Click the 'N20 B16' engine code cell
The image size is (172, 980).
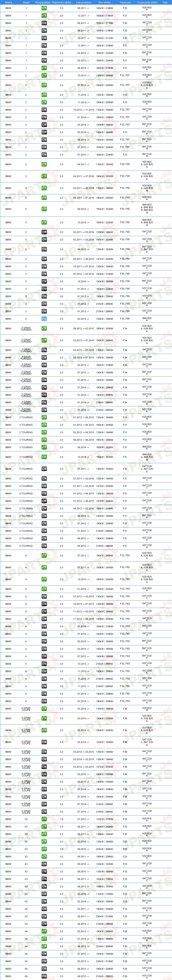(x=147, y=818)
